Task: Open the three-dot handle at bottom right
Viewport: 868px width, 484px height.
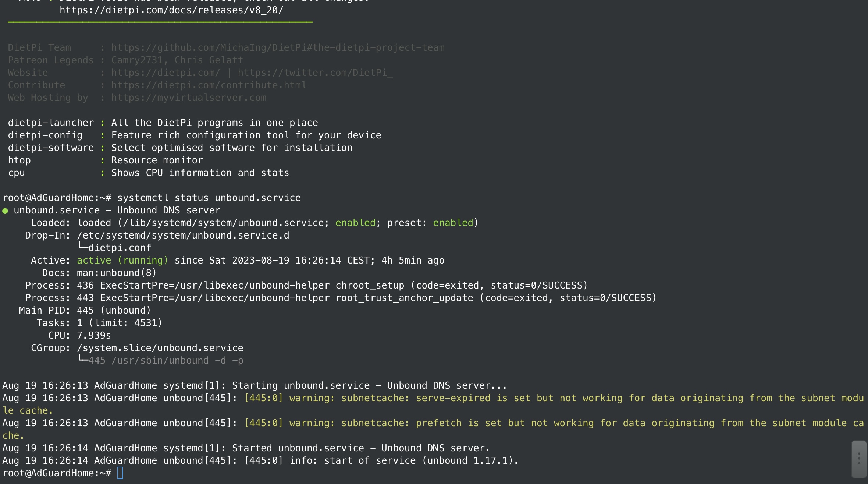Action: pos(859,458)
